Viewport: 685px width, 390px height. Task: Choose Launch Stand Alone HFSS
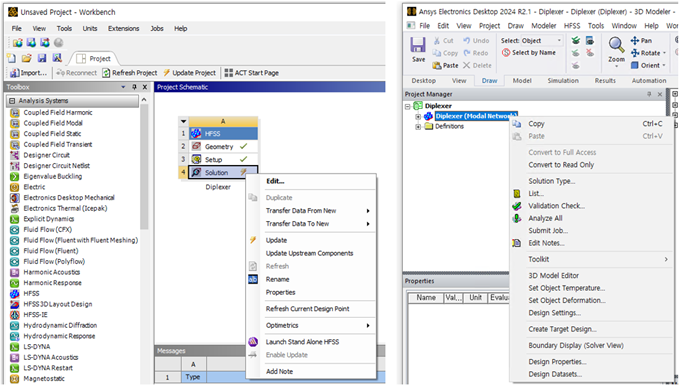pos(302,342)
